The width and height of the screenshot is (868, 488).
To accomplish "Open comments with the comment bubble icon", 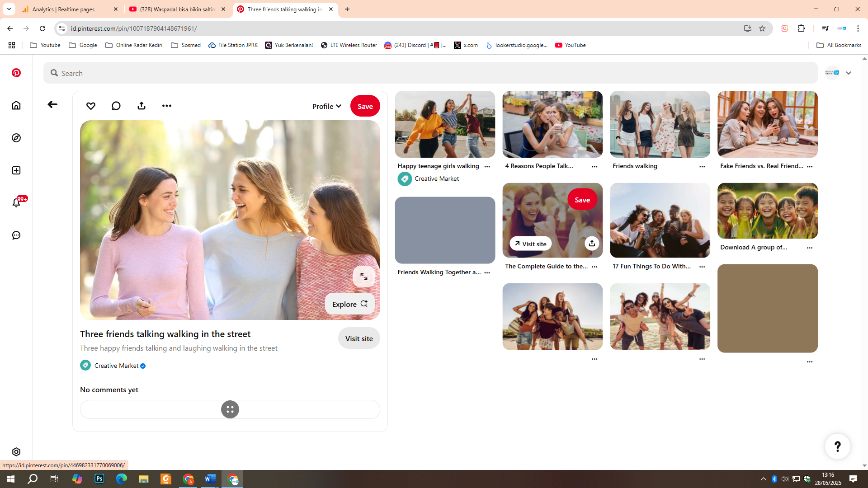I will 116,106.
